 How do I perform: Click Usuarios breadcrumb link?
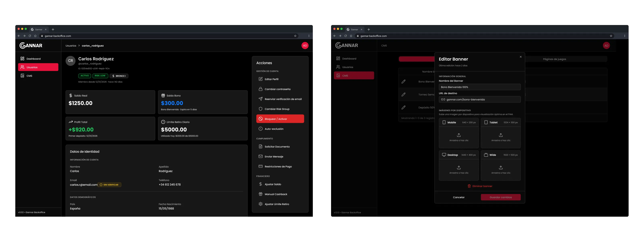coord(71,46)
